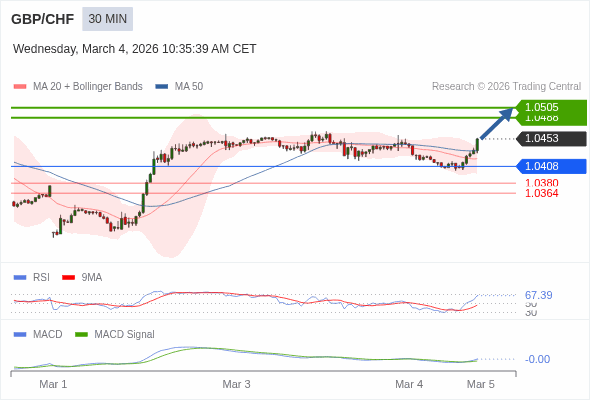Click the RSI legend blue swatch
This screenshot has width=590, height=400.
20,278
